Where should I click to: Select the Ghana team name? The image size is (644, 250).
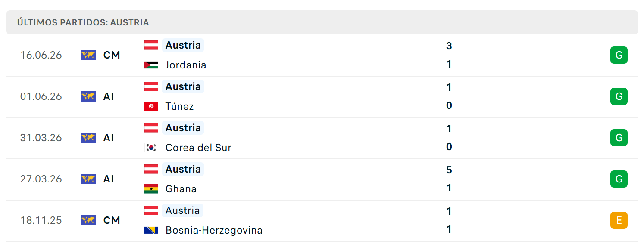click(181, 189)
